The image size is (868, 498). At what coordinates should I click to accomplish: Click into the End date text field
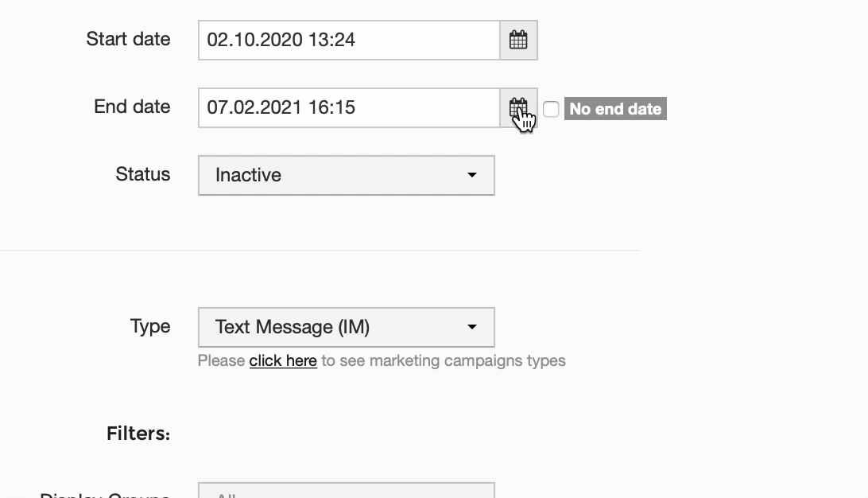348,107
